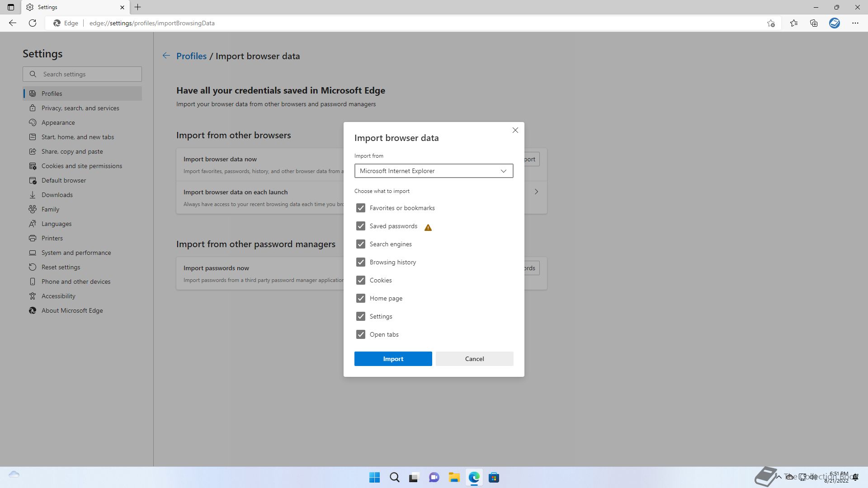Open Task View in taskbar
868x488 pixels.
414,478
